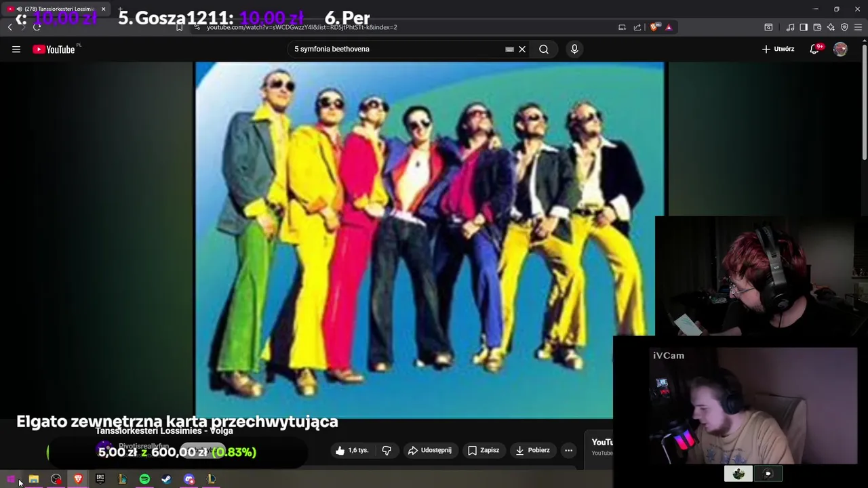Viewport: 868px width, 488px height.
Task: Open the YouTube hamburger guide menu
Action: coord(16,49)
